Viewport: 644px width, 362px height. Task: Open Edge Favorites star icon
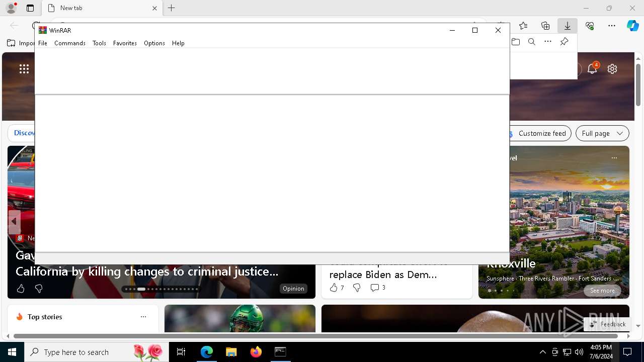tap(523, 26)
